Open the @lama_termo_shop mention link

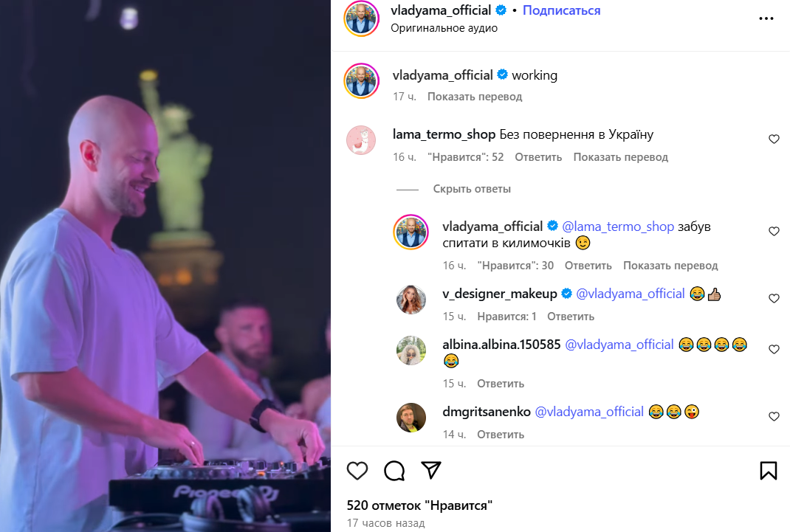point(618,227)
